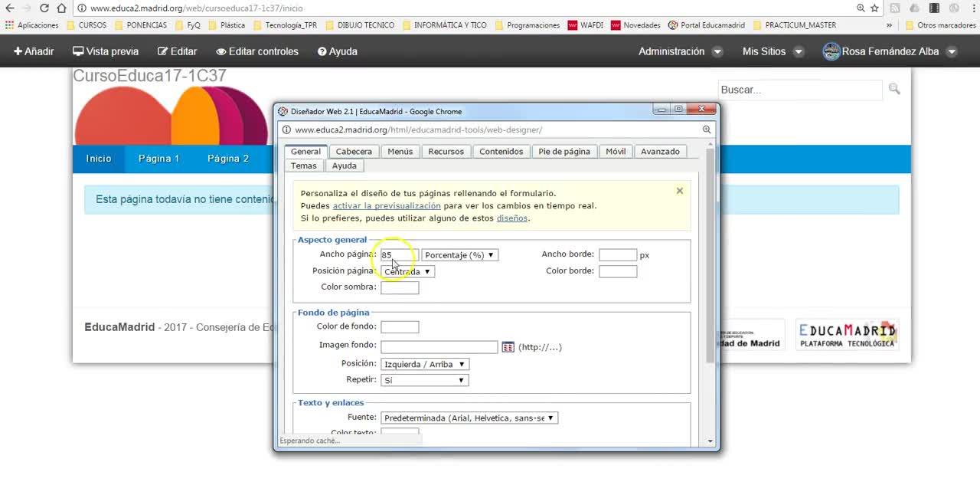Click Vista previa in the top toolbar
The width and height of the screenshot is (980, 495).
[x=106, y=51]
